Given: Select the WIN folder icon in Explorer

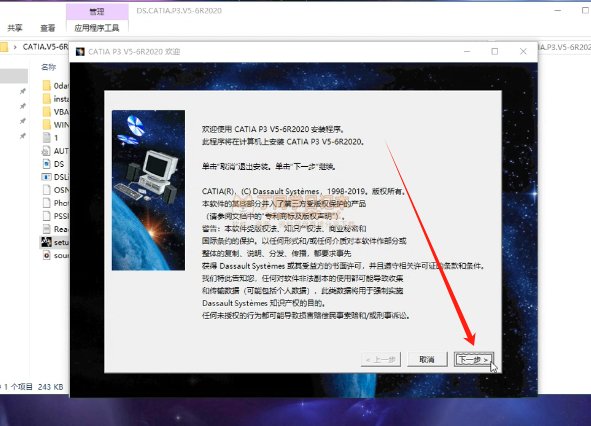Looking at the screenshot, I should click(47, 124).
